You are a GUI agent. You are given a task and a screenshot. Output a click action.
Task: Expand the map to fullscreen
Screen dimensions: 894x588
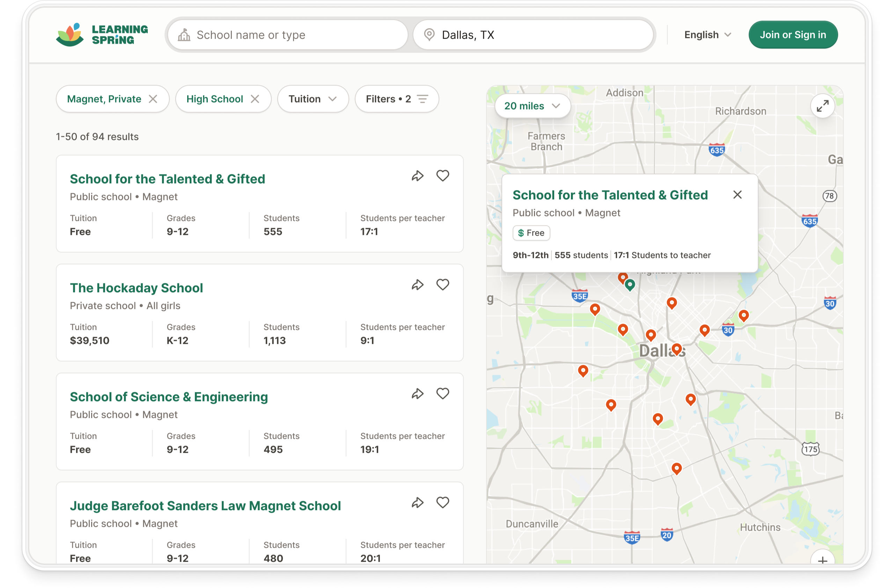click(x=822, y=106)
